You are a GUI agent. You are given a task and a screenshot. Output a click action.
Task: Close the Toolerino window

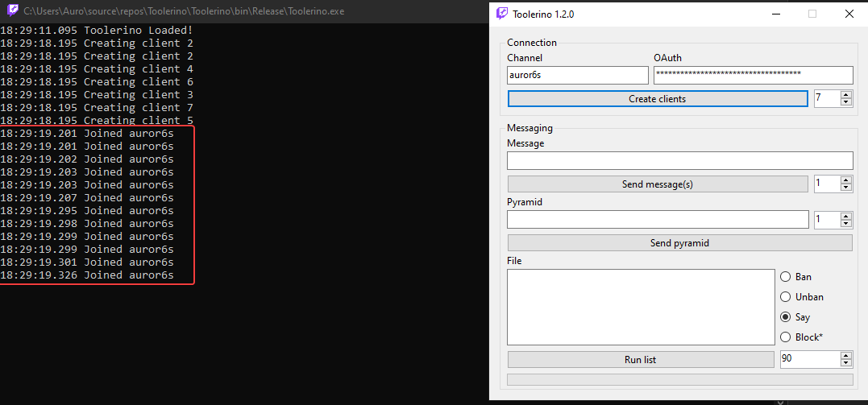tap(849, 14)
